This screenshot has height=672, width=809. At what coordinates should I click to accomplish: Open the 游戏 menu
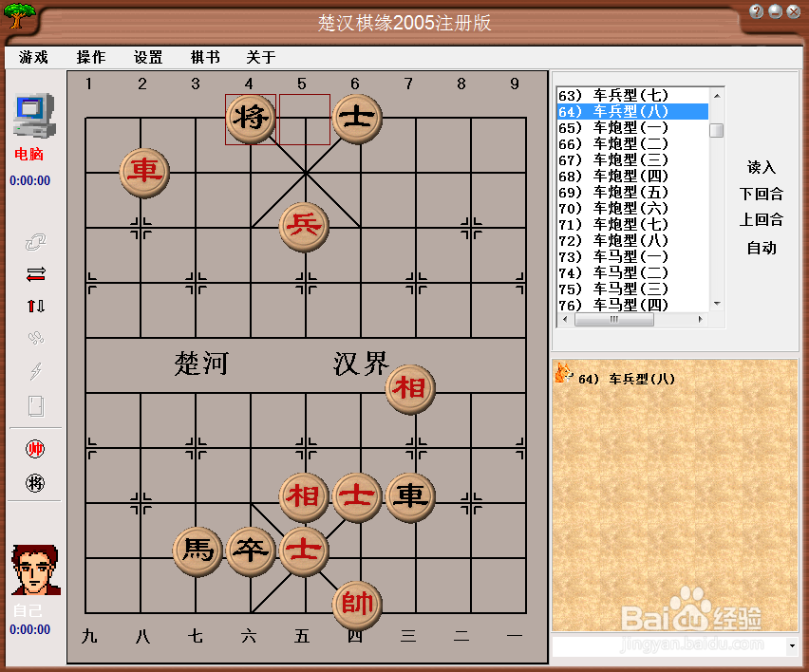click(33, 57)
